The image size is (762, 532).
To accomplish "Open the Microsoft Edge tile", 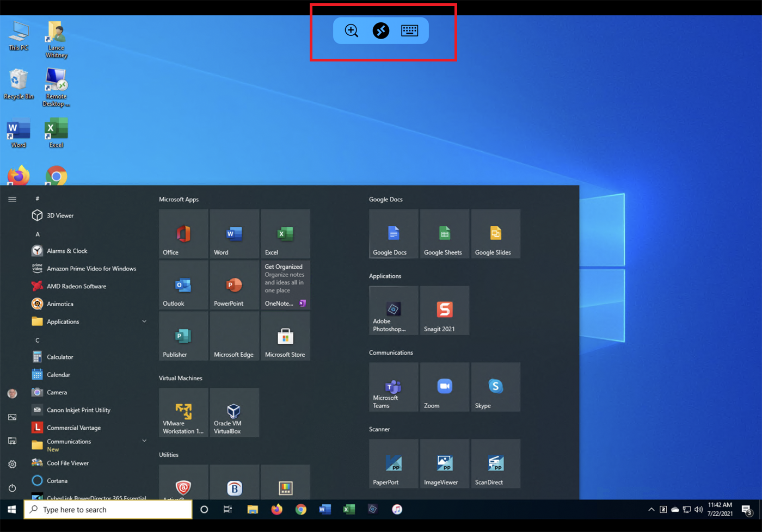I will (x=235, y=336).
